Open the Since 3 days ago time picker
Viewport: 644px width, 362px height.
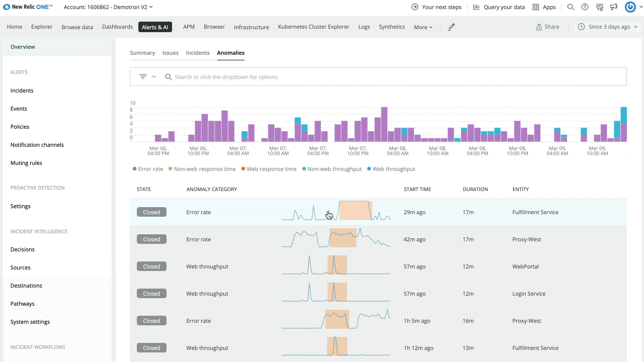pos(608,27)
